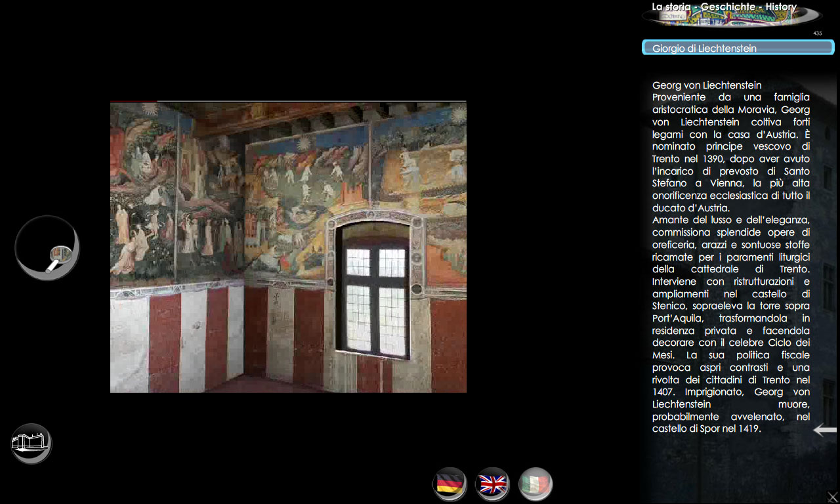Open La storia - Geschichte - History header
Screen dimensions: 840x504
tap(732, 14)
